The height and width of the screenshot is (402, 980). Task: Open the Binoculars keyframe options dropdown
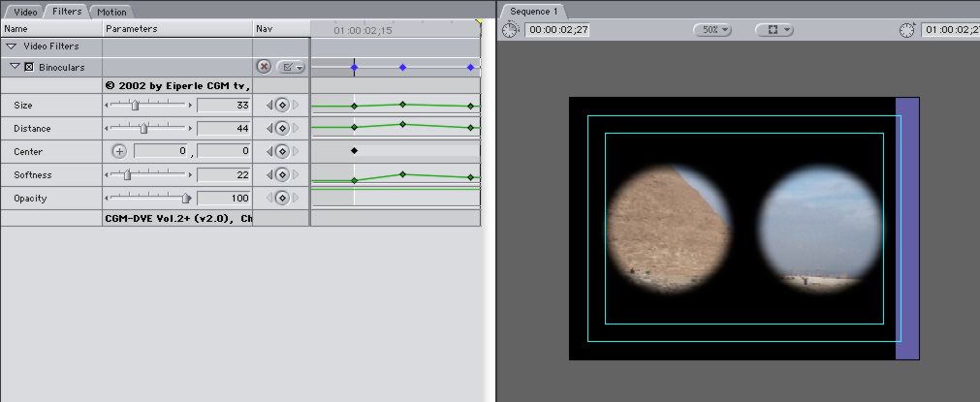click(x=291, y=67)
